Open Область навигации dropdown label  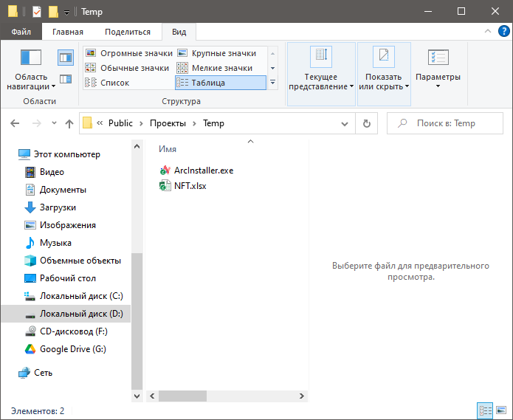pos(31,82)
